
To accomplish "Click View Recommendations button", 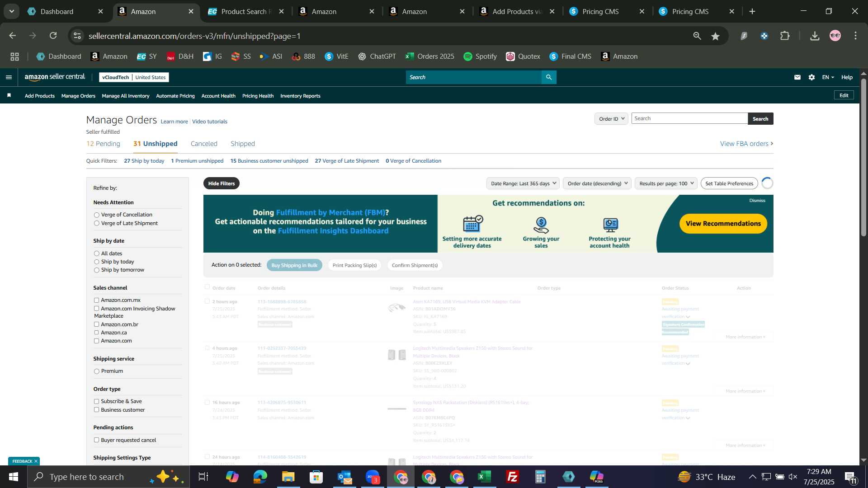I will pyautogui.click(x=723, y=224).
